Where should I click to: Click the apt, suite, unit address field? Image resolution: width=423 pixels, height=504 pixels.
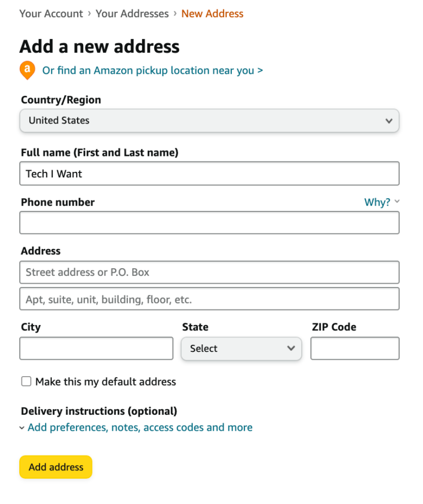[209, 299]
